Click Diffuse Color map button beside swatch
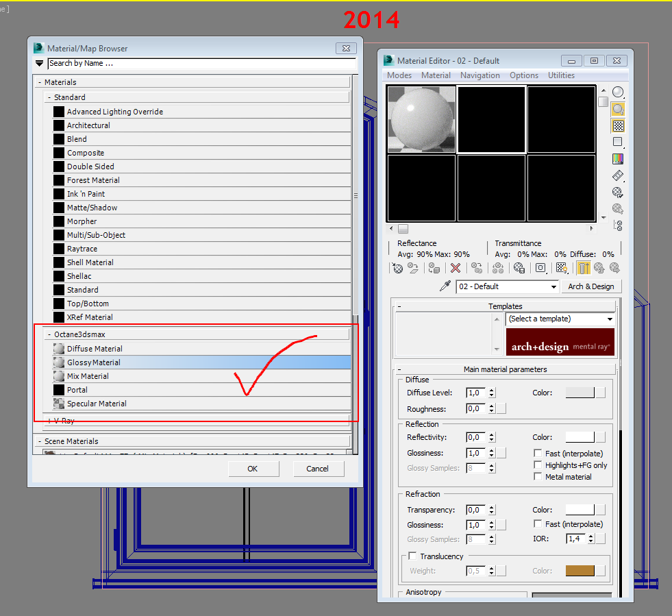This screenshot has width=672, height=616. click(x=601, y=392)
